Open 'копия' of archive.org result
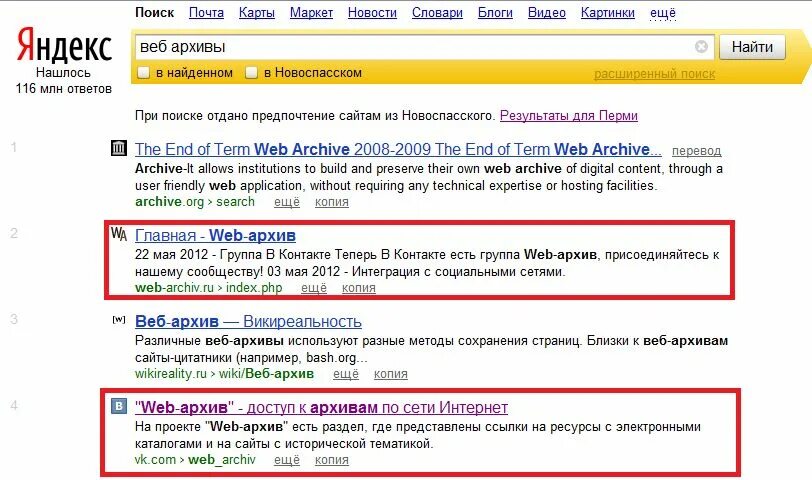 click(x=332, y=201)
